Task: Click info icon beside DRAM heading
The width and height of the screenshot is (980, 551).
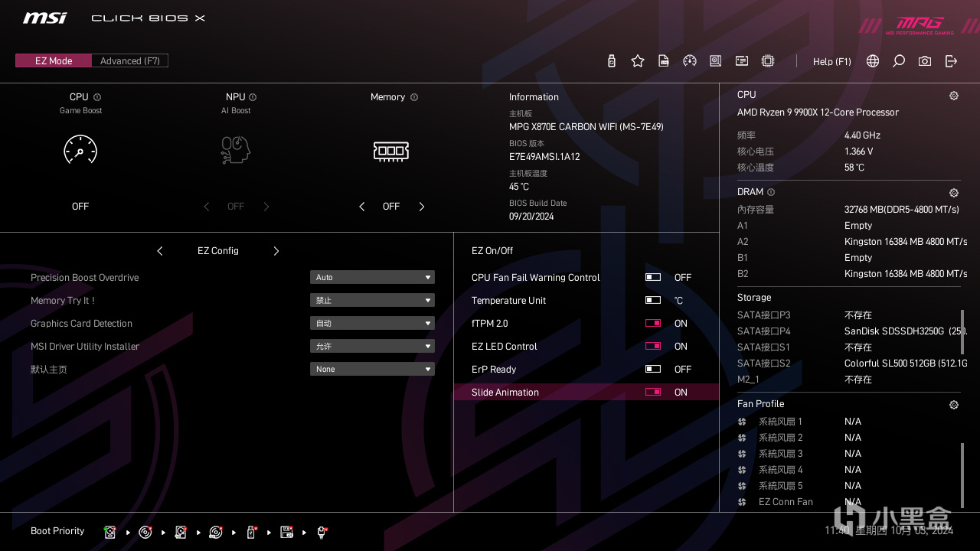Action: (771, 192)
